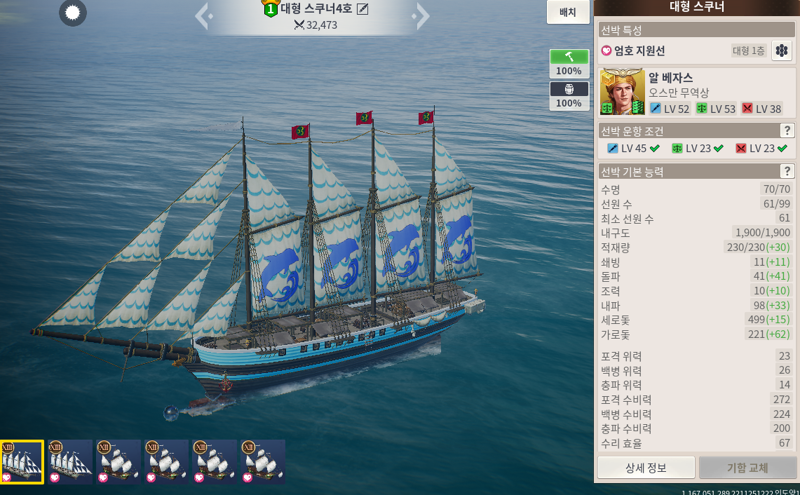Click the fleet rank 1 shield badge

coord(270,9)
